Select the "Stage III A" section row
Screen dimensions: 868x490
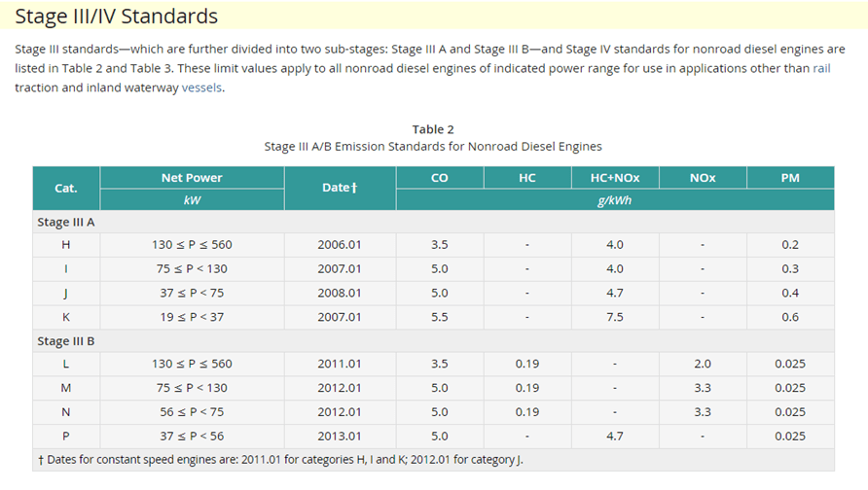point(66,222)
